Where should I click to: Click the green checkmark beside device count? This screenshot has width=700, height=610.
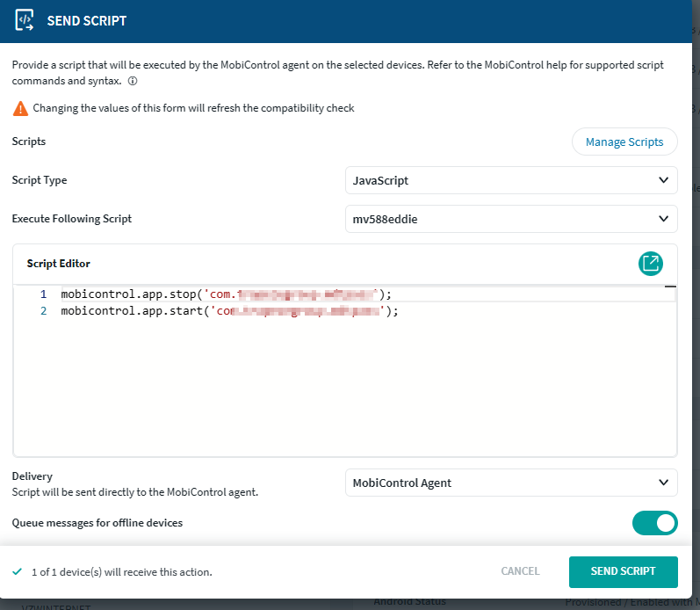(x=18, y=572)
